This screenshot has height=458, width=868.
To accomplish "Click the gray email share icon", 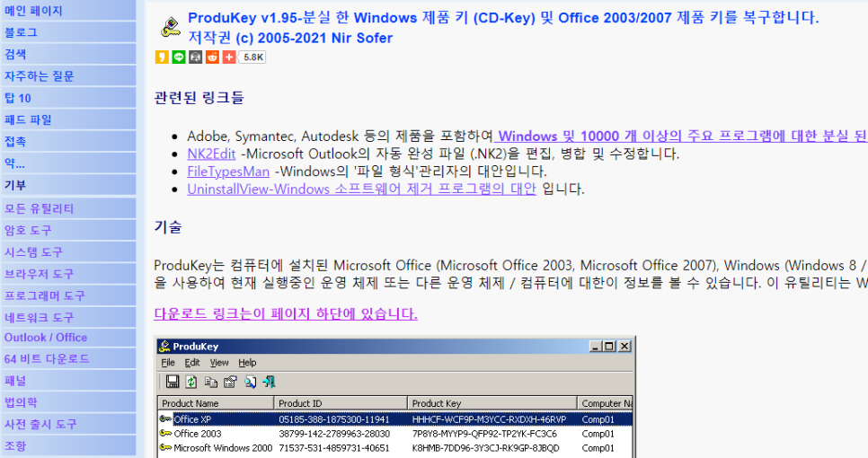I will click(x=195, y=57).
